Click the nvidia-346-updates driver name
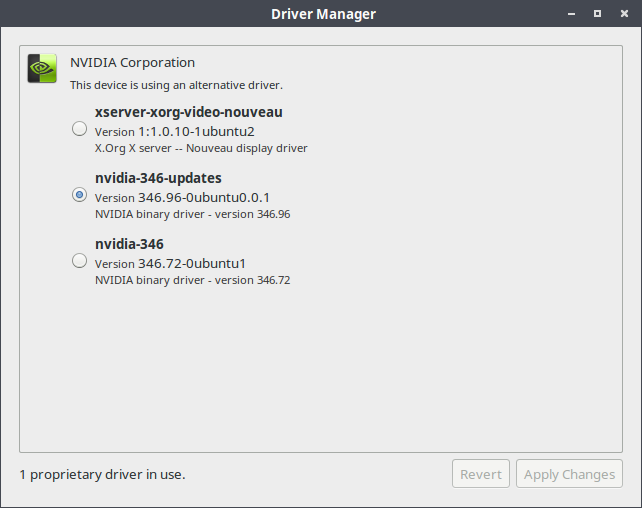This screenshot has width=642, height=508. [158, 178]
